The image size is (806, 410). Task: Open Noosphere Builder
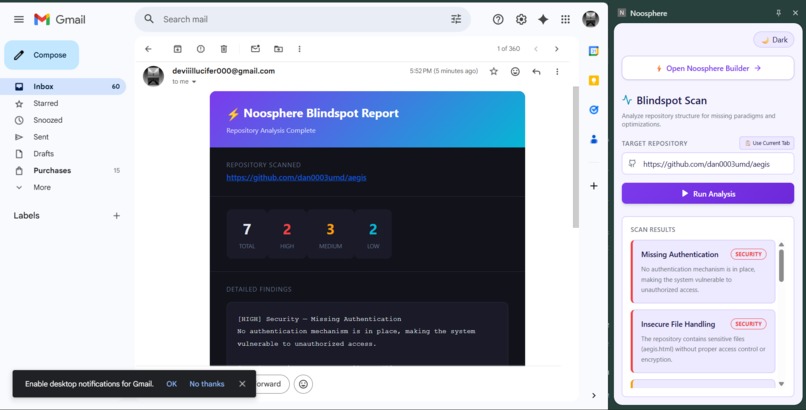coord(708,68)
